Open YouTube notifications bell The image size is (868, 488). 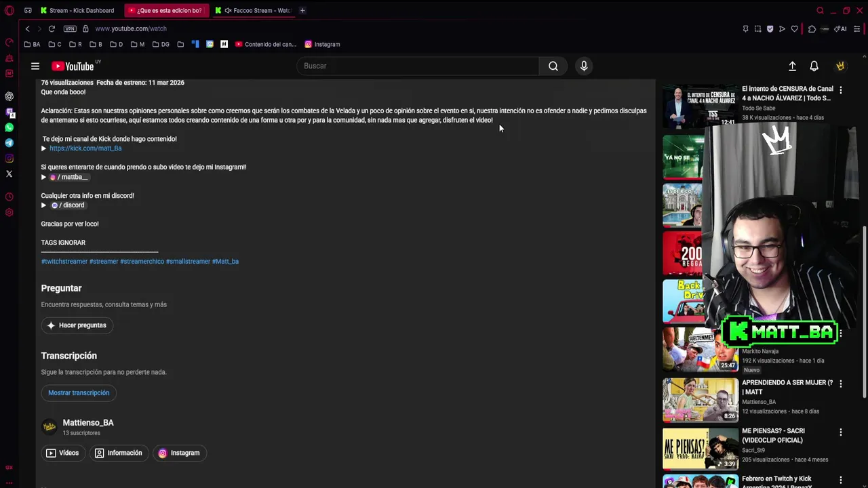click(814, 66)
